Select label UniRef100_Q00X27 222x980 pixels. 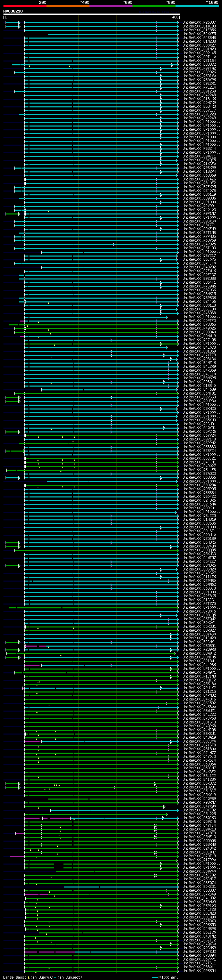click(199, 45)
